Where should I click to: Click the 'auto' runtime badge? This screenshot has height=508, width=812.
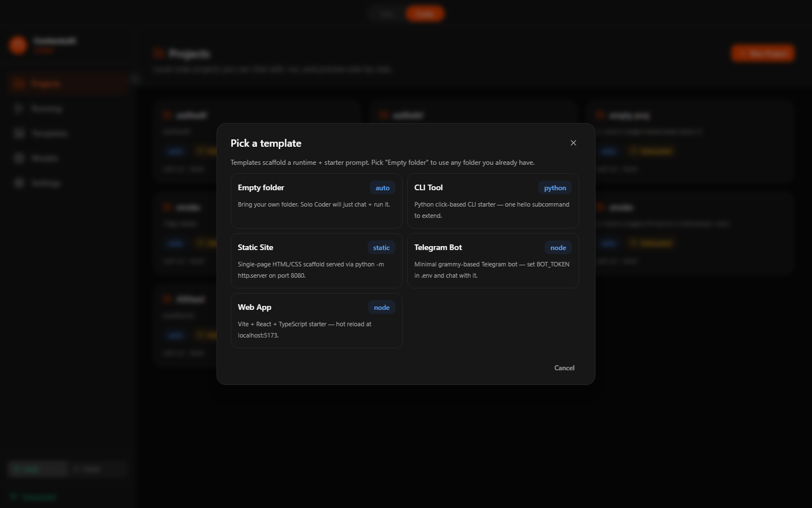coord(382,188)
